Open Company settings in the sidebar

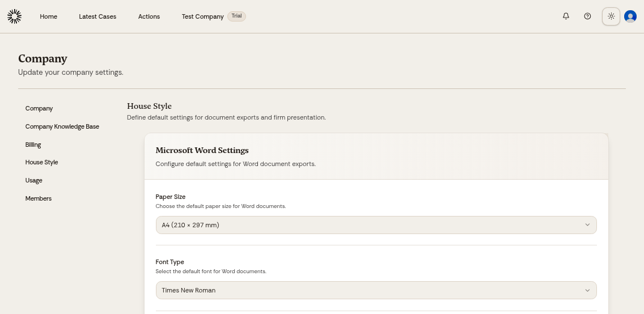click(x=39, y=108)
